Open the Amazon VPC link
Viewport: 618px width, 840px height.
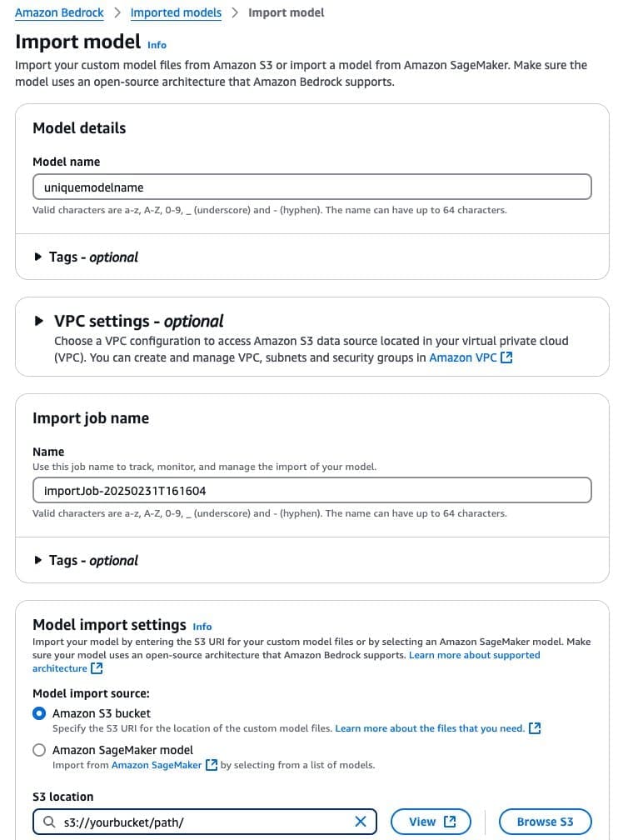(x=462, y=357)
